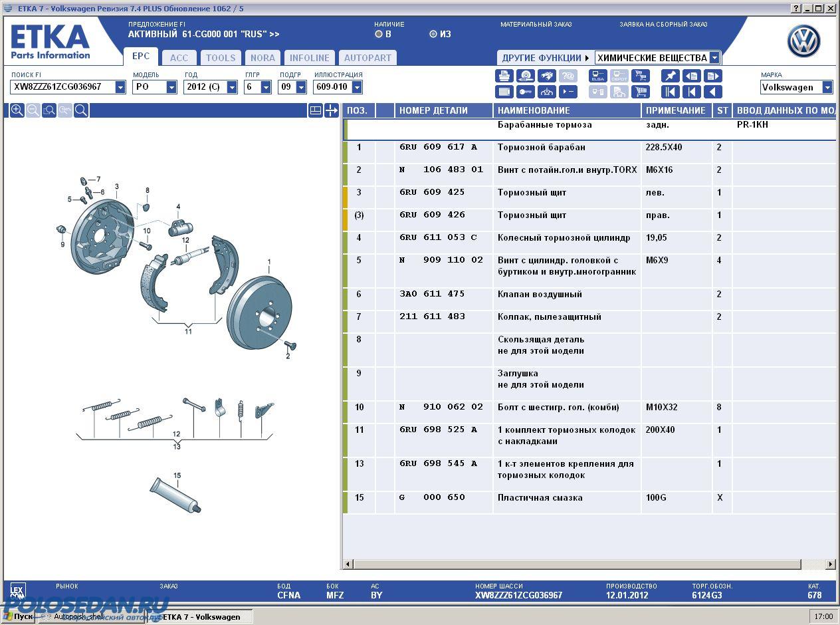Image resolution: width=840 pixels, height=625 pixels.
Task: Open the ХИМИЧЕСКИЕ ВЕЩЕСТВА dropdown
Action: click(x=714, y=58)
